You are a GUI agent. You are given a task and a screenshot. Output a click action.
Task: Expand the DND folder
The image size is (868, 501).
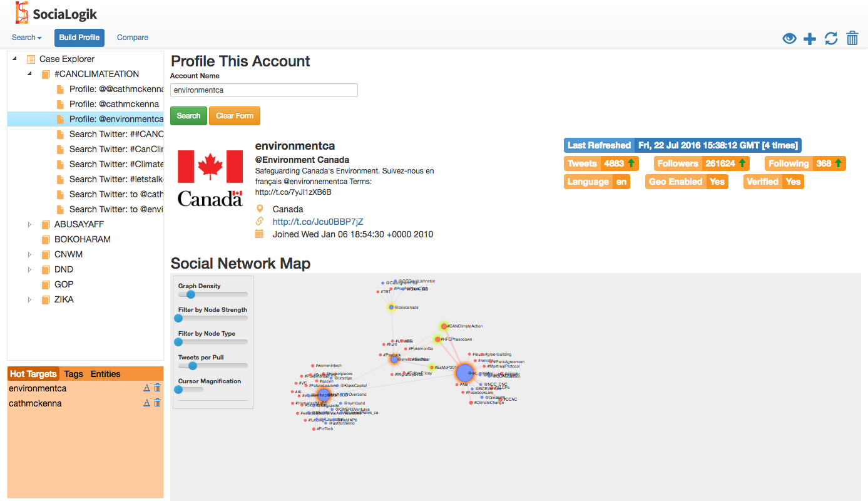point(29,269)
